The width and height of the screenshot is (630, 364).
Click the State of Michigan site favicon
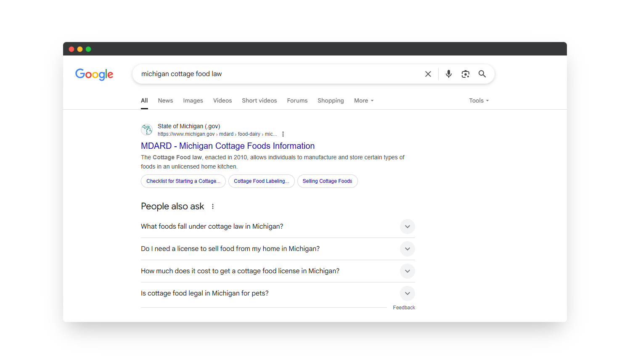click(147, 130)
